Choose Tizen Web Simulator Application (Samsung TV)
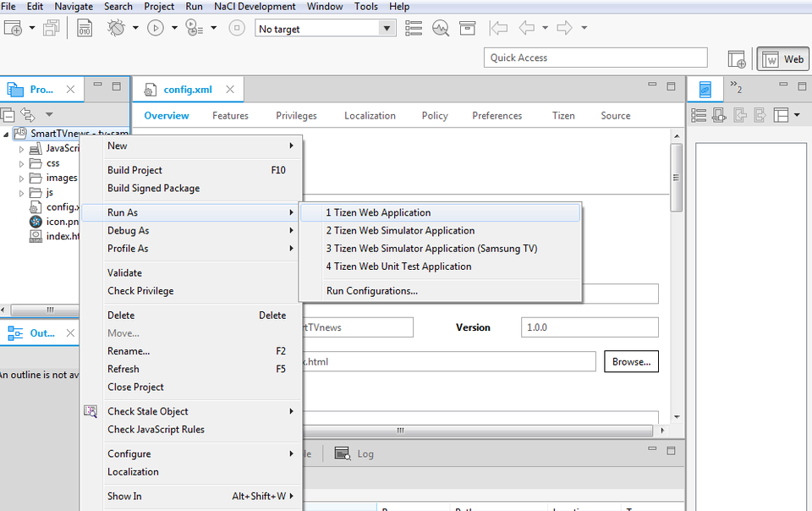Viewport: 812px width, 511px height. (x=431, y=249)
